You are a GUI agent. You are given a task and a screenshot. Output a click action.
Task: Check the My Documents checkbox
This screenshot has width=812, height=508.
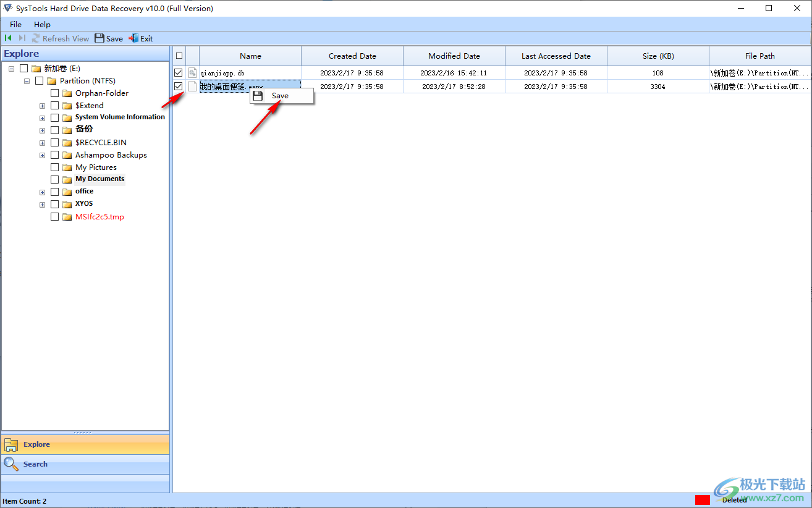point(55,179)
